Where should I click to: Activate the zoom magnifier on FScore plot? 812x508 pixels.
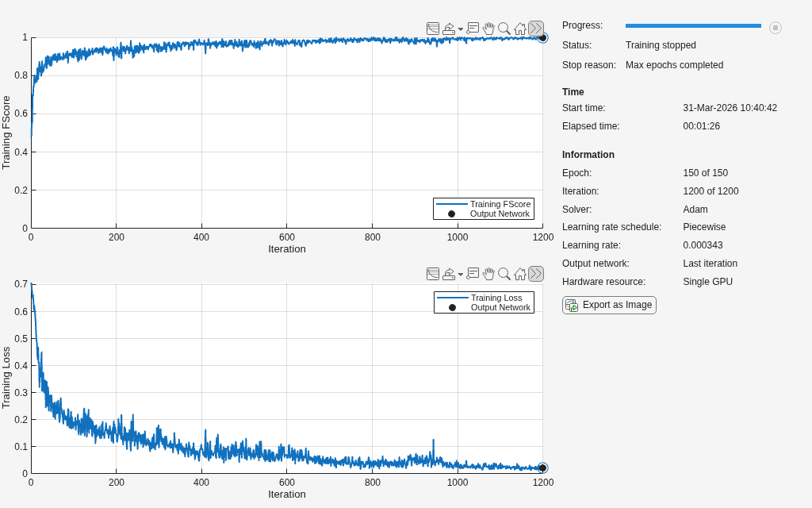[504, 29]
